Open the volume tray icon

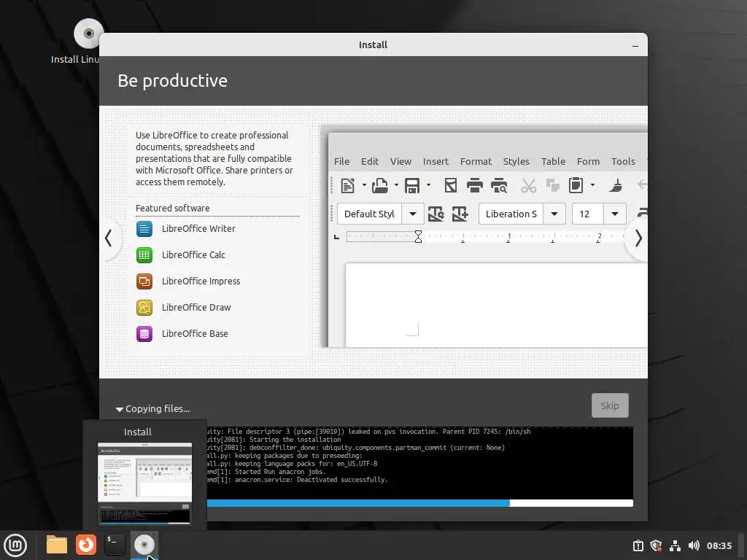[x=694, y=545]
